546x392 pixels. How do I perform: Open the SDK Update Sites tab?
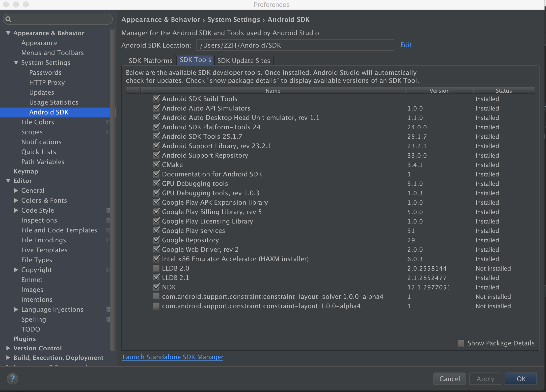[x=244, y=60]
